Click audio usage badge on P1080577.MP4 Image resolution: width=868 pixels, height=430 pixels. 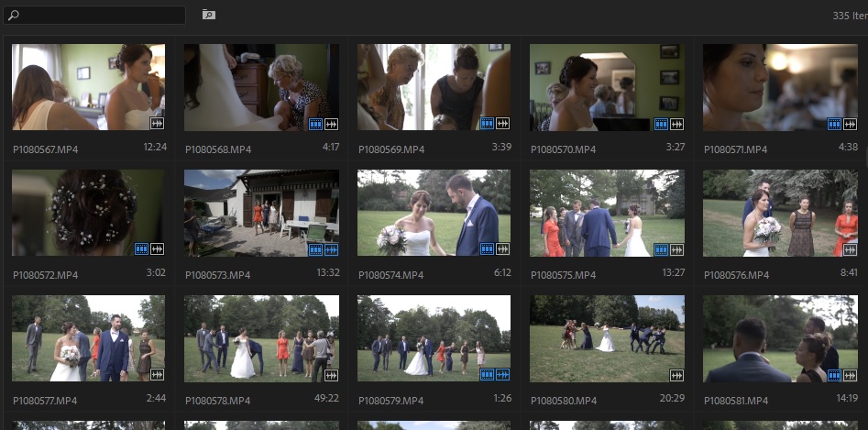[158, 375]
